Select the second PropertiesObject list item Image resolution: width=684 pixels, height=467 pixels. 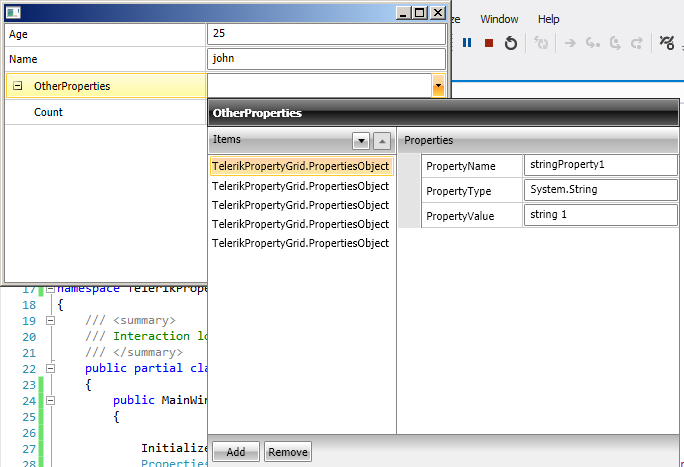coord(301,186)
